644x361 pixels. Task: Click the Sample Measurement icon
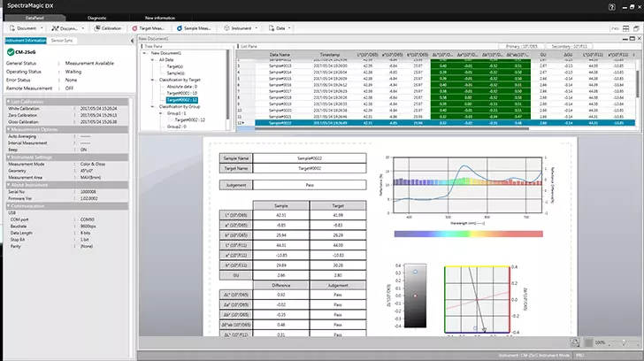coord(179,28)
